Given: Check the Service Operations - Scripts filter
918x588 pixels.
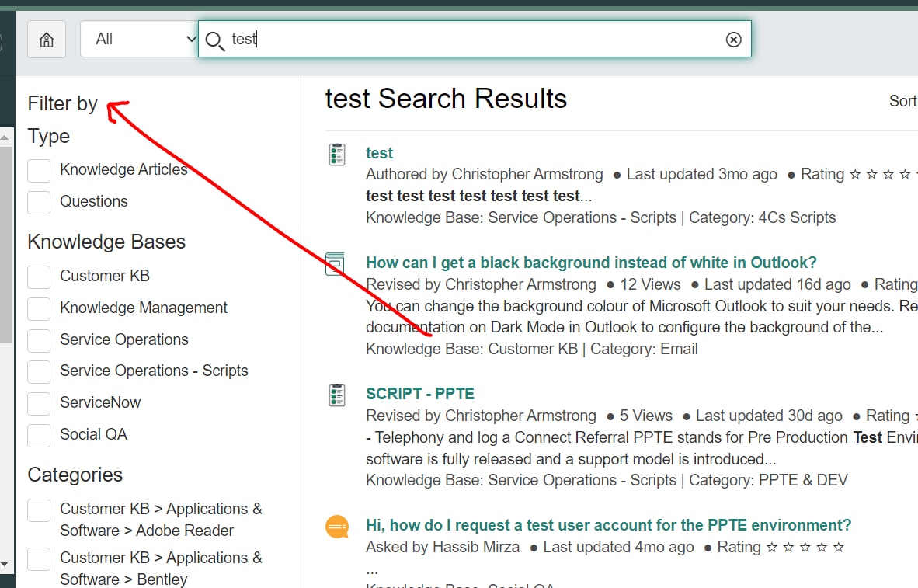Looking at the screenshot, I should (x=38, y=371).
